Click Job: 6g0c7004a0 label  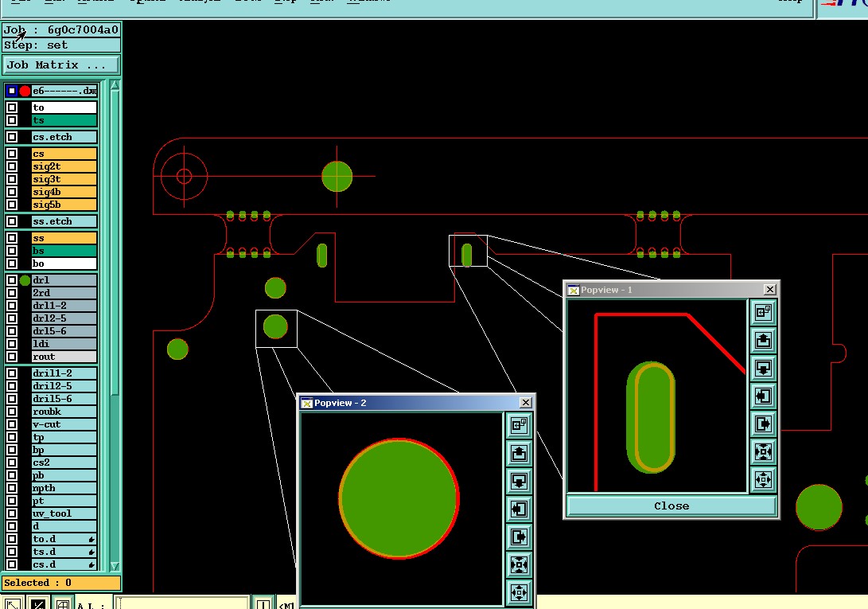pos(61,30)
